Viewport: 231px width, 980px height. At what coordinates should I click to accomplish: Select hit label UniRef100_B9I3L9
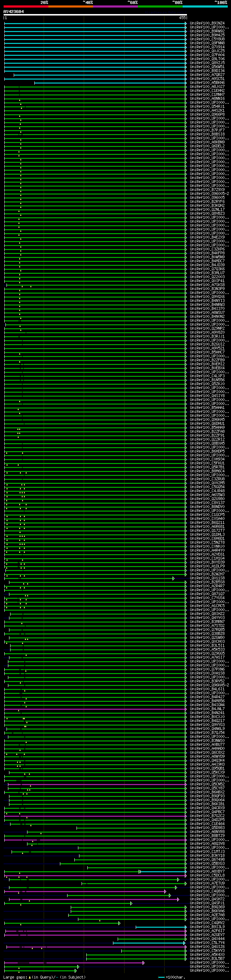(208, 927)
